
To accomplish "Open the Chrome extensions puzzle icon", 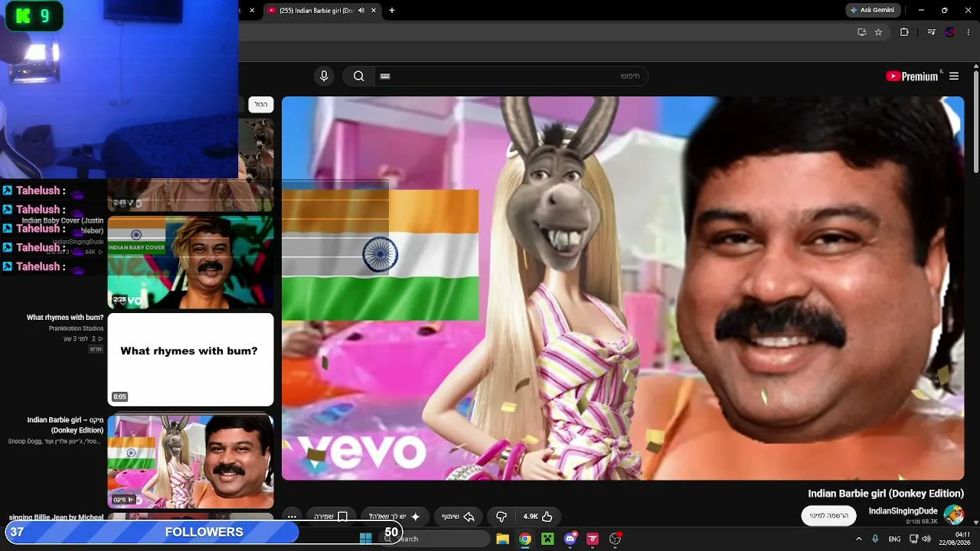I will tap(904, 32).
